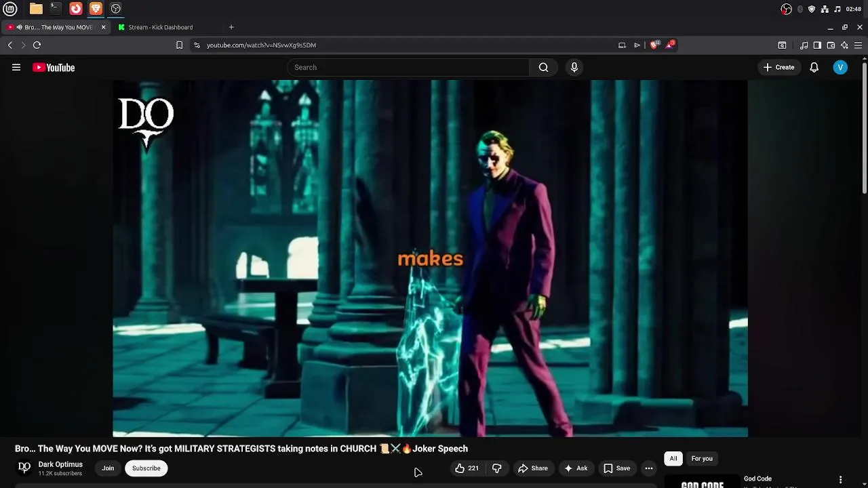Open the Brave browser panel icon
This screenshot has width=868, height=488.
point(96,9)
